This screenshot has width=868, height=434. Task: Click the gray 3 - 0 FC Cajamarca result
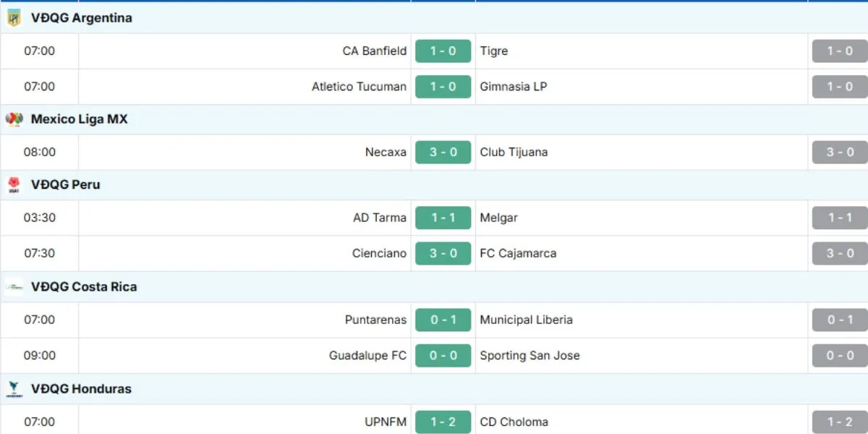[x=839, y=254]
